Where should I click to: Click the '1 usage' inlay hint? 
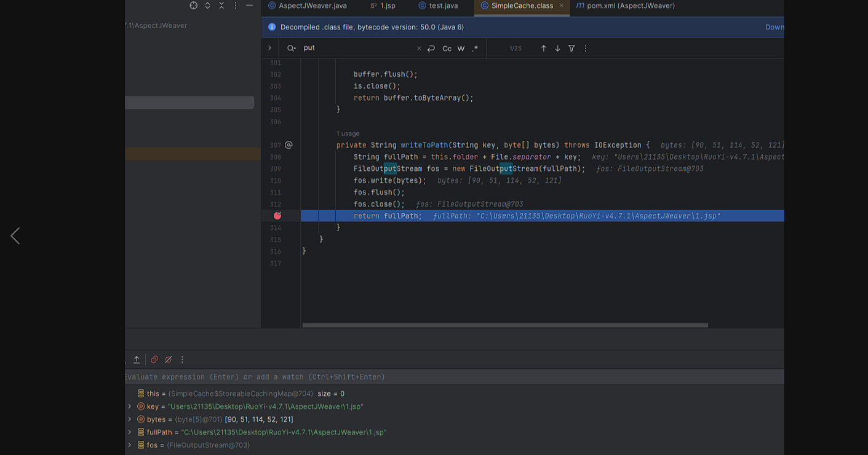click(348, 133)
